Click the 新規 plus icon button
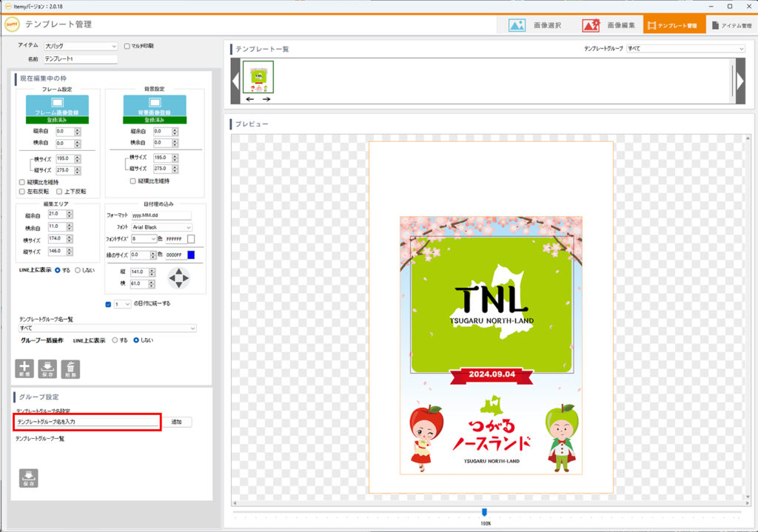Image resolution: width=758 pixels, height=532 pixels. coord(24,368)
